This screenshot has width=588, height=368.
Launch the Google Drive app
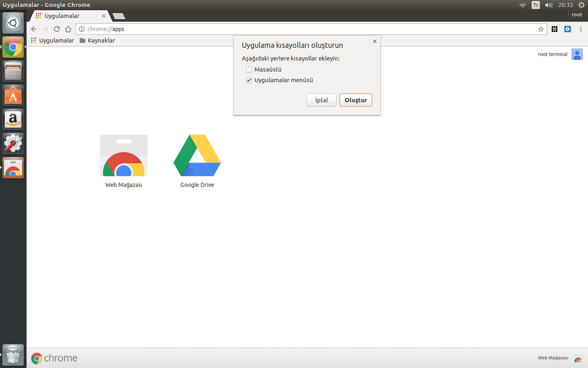point(197,161)
